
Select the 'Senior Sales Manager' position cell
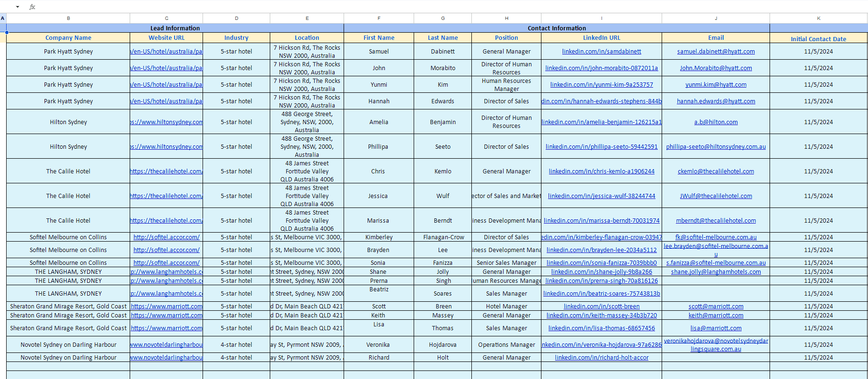click(506, 263)
